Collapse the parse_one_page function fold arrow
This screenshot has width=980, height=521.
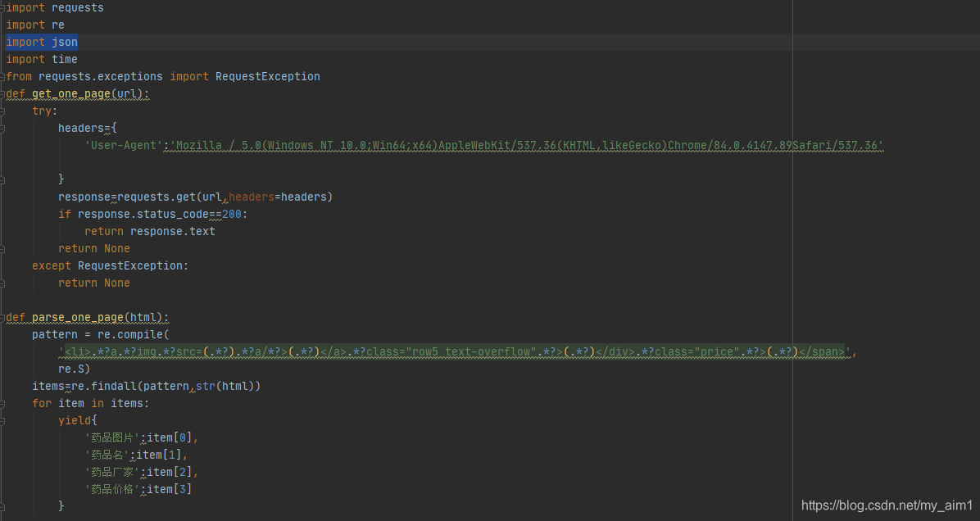(2, 317)
